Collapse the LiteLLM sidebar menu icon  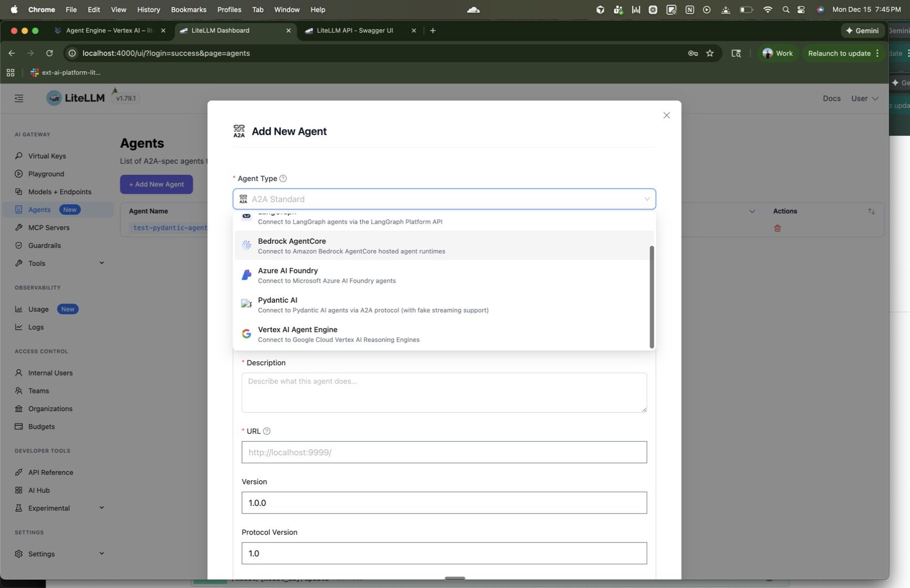(x=19, y=98)
